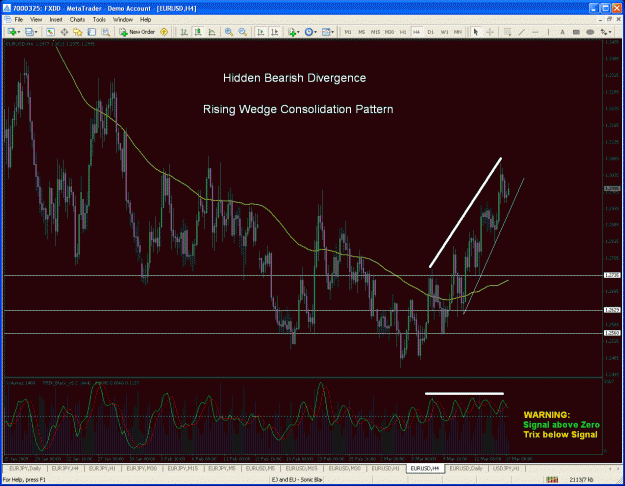Click the Periods clock icon
This screenshot has width=625, height=486.
click(309, 32)
